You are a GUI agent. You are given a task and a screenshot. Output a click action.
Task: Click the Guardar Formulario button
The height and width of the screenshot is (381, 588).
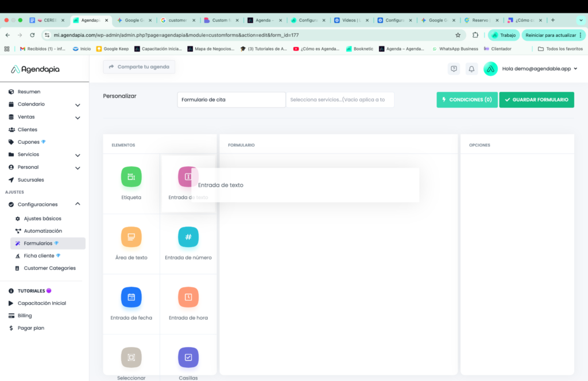coord(536,100)
